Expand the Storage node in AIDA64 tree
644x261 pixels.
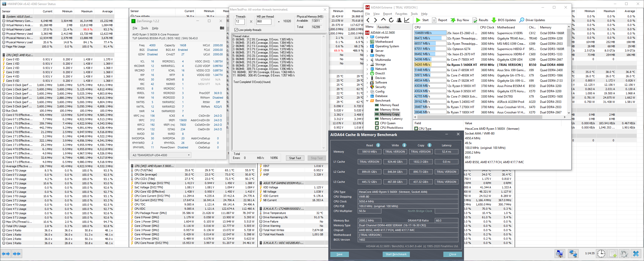[367, 64]
